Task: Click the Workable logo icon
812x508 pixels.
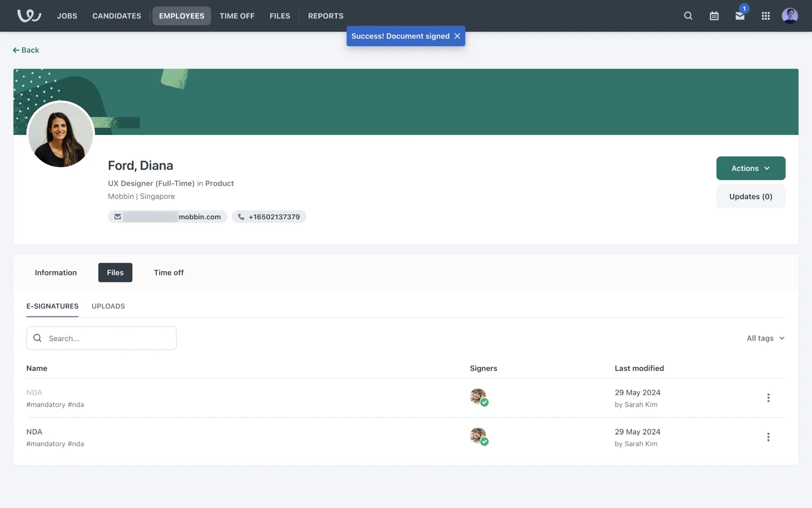Action: click(x=29, y=16)
